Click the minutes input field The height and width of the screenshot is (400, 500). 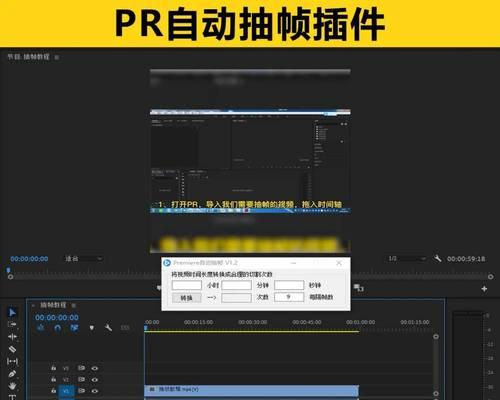click(237, 285)
